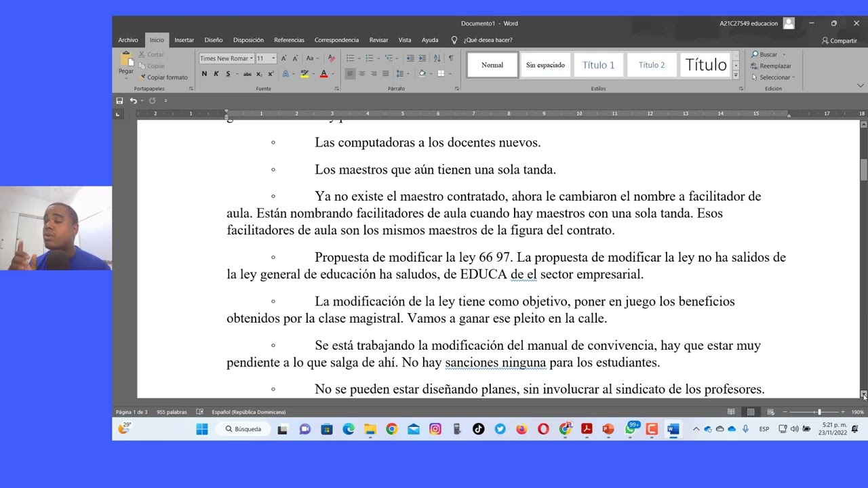Toggle underline S formatting

point(228,74)
